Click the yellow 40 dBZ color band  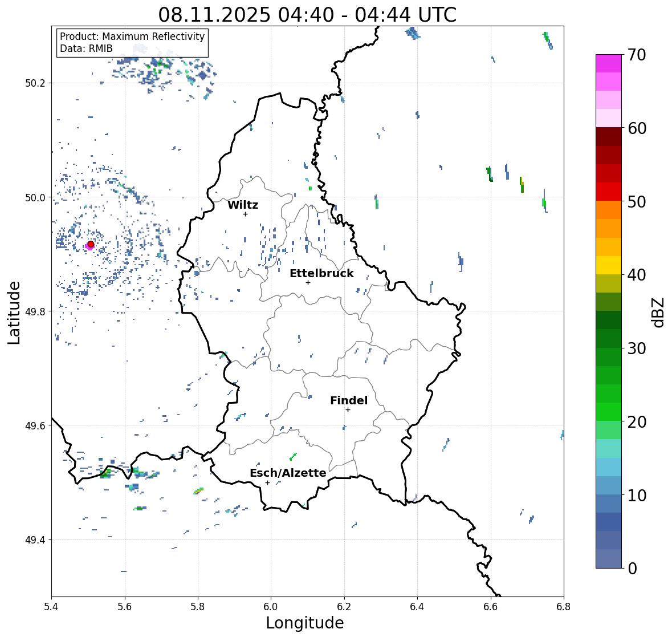click(x=609, y=265)
